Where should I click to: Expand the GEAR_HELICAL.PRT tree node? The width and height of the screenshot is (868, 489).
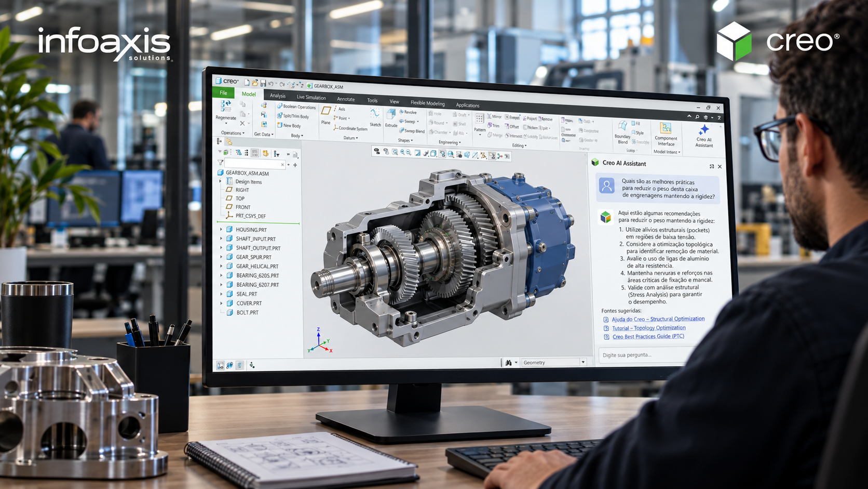pyautogui.click(x=221, y=266)
